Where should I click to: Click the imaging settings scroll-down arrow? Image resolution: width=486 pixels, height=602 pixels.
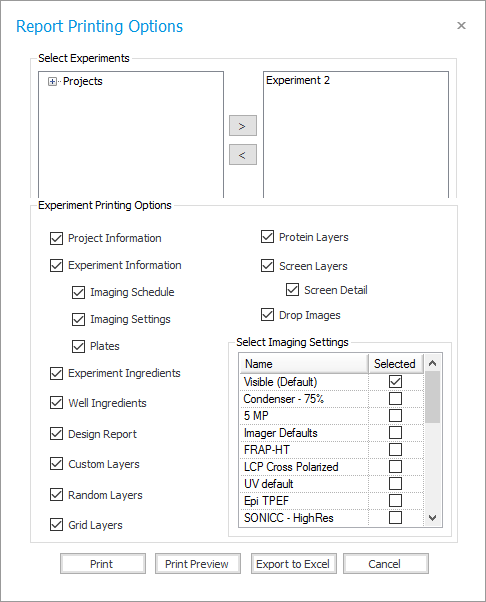pyautogui.click(x=433, y=518)
